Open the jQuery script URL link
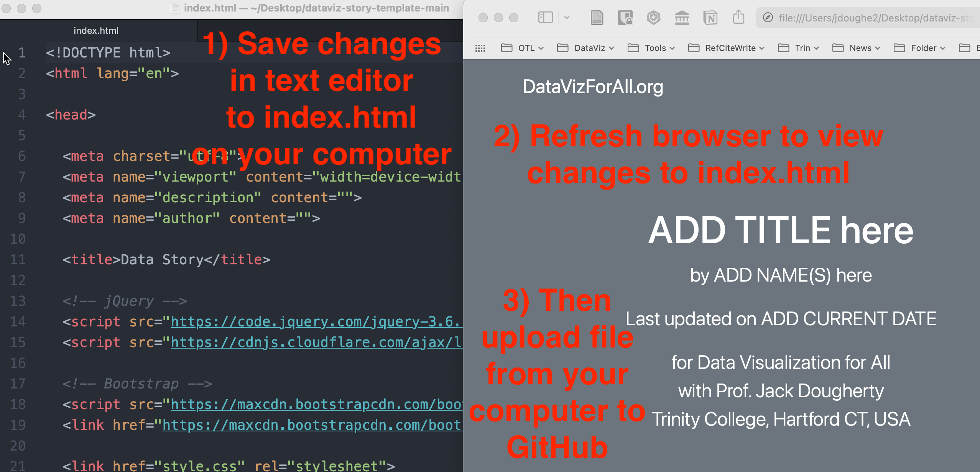This screenshot has height=472, width=980. [x=316, y=322]
